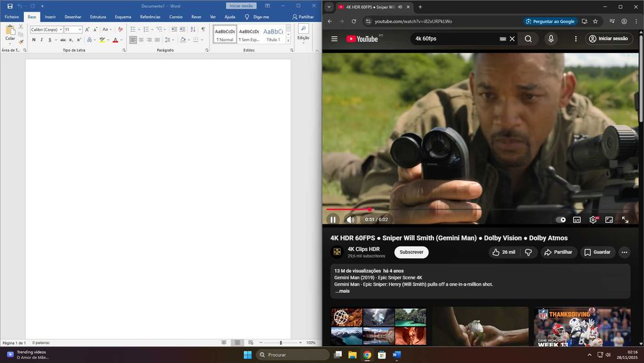Open the Referências tab in Word
644x363 pixels.
pyautogui.click(x=150, y=17)
